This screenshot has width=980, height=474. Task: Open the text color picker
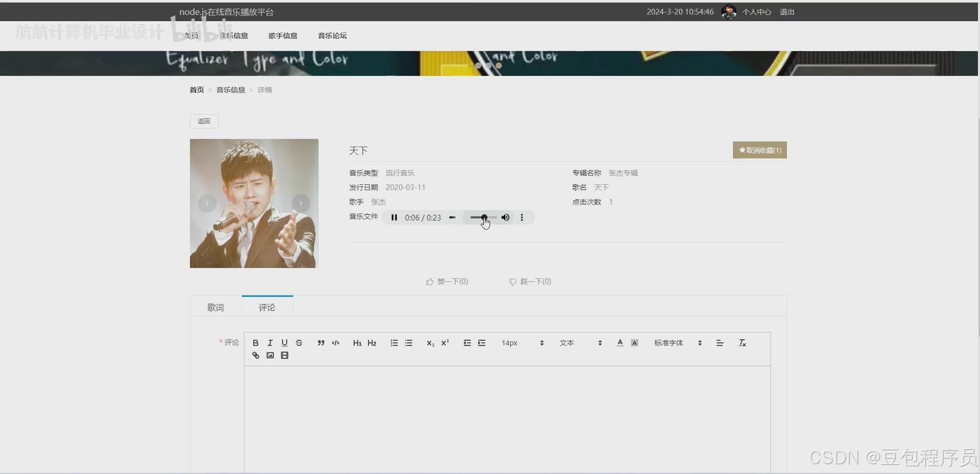620,343
